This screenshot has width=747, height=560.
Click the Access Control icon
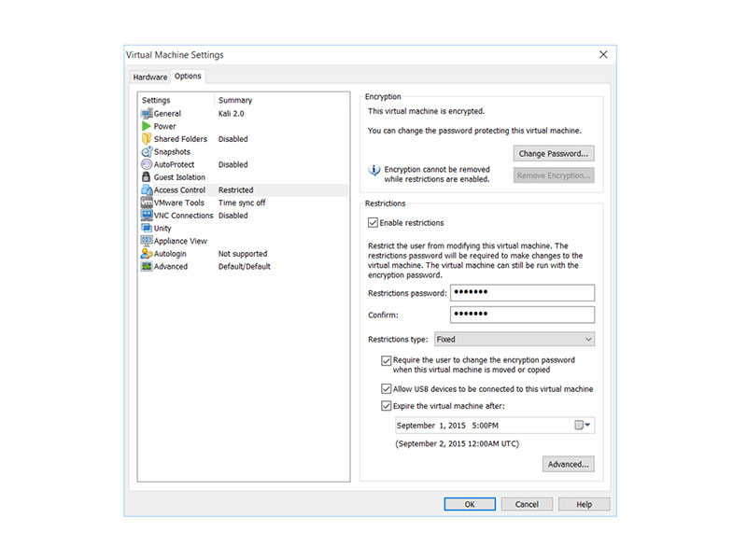(147, 190)
